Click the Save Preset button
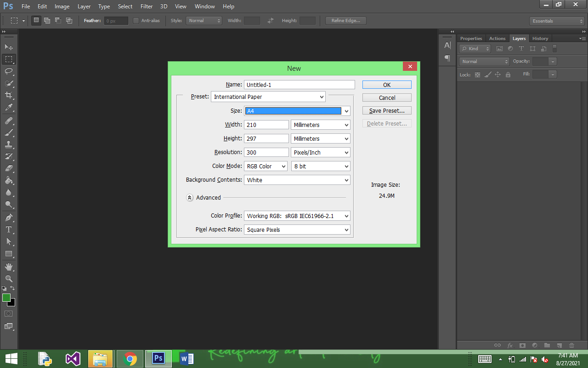 pyautogui.click(x=387, y=110)
